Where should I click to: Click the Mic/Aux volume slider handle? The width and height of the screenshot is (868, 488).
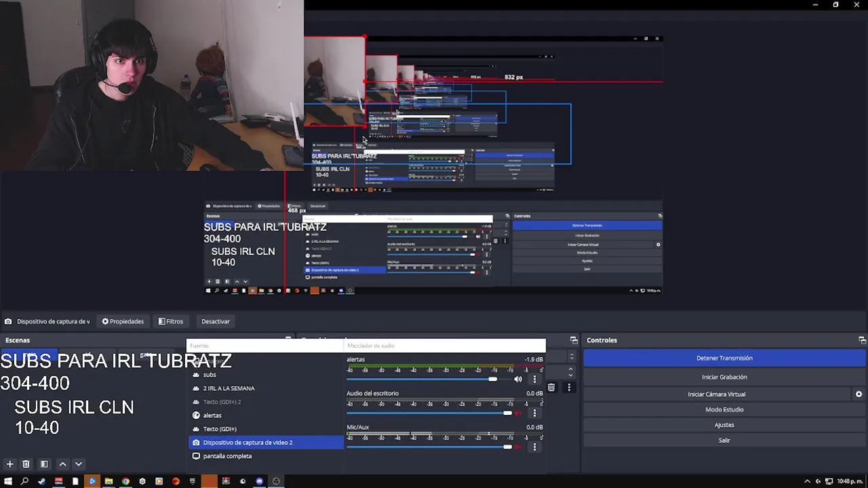507,447
